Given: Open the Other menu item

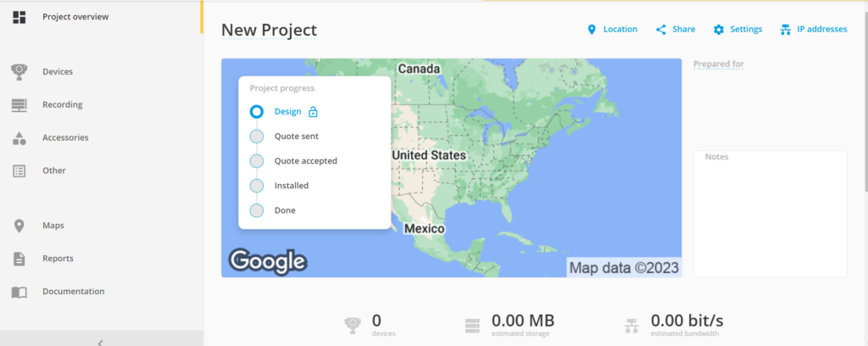Looking at the screenshot, I should 54,170.
